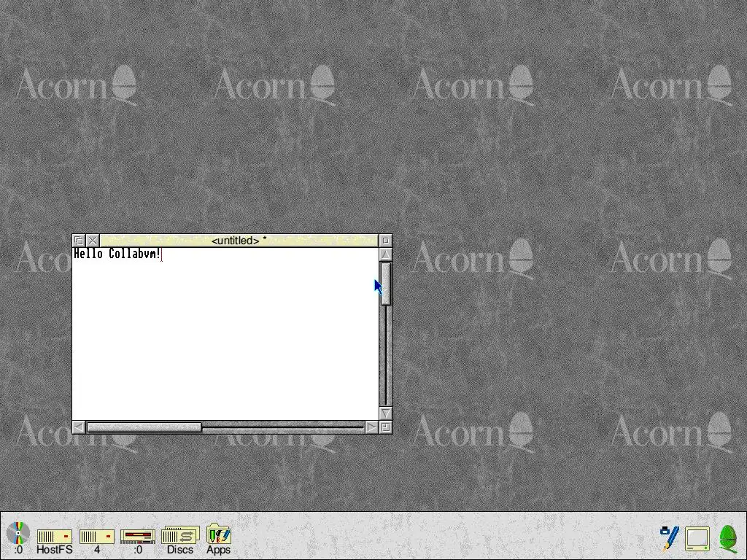The height and width of the screenshot is (560, 747).
Task: Open the Discs network icon
Action: pyautogui.click(x=180, y=540)
